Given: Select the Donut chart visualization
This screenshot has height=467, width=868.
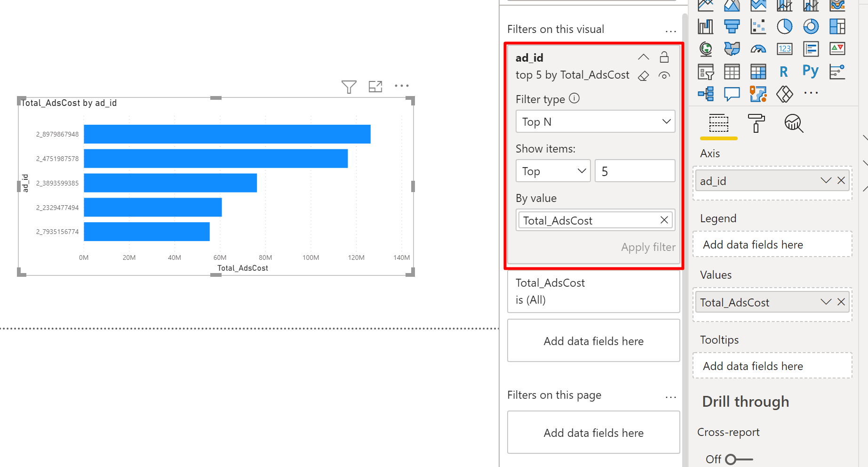Looking at the screenshot, I should point(811,26).
